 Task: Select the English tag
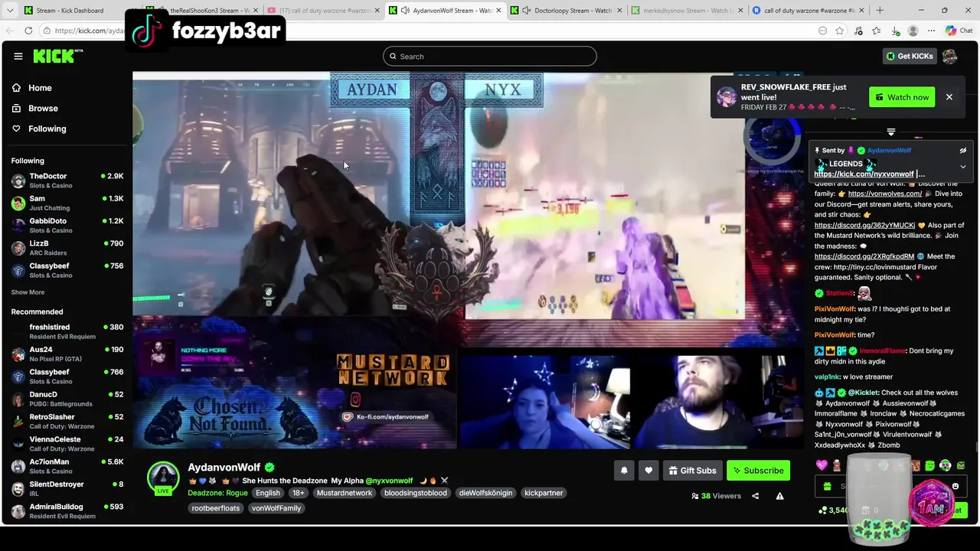[x=268, y=493]
